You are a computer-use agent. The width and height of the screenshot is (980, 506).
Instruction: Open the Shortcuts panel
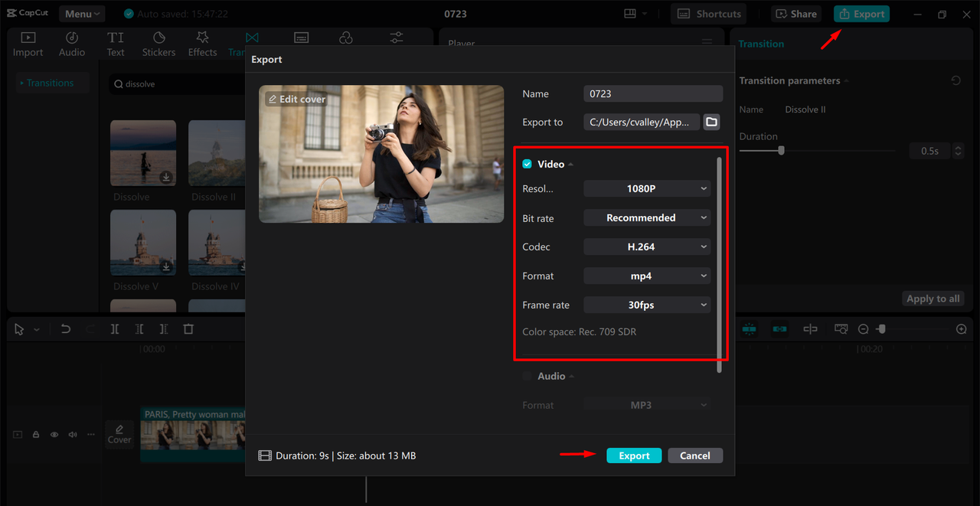coord(710,14)
